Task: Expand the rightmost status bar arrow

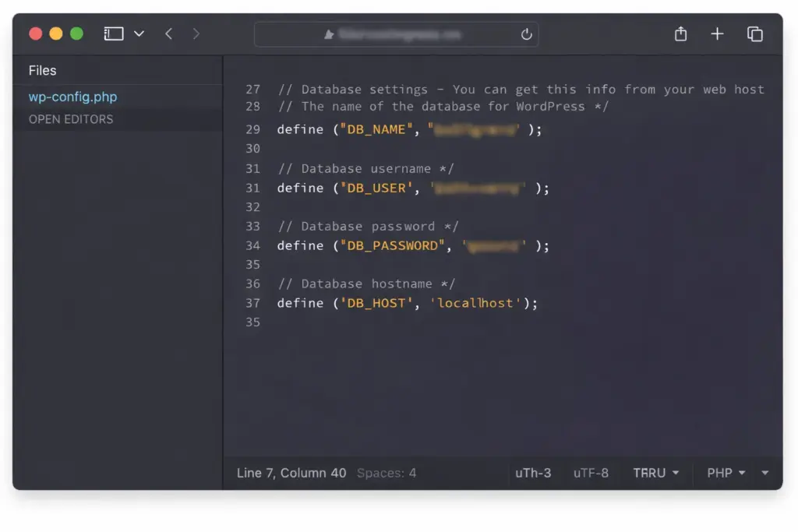Action: point(765,473)
